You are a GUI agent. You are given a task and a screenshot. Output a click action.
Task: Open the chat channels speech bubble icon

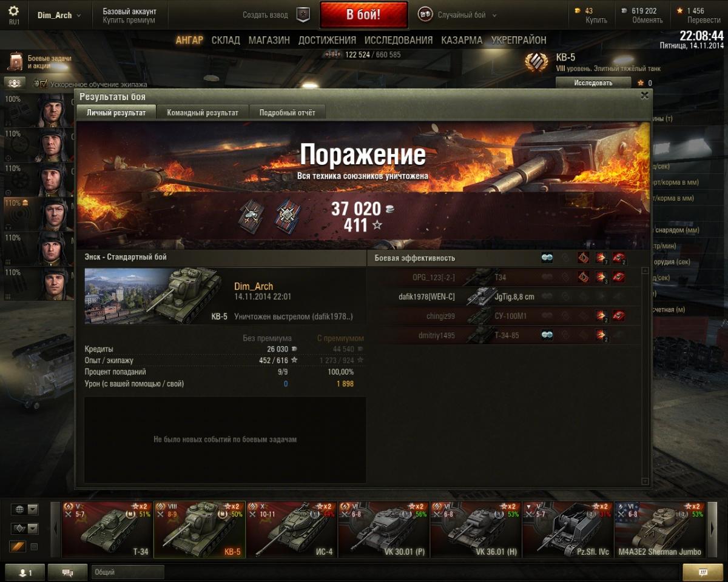tap(67, 572)
